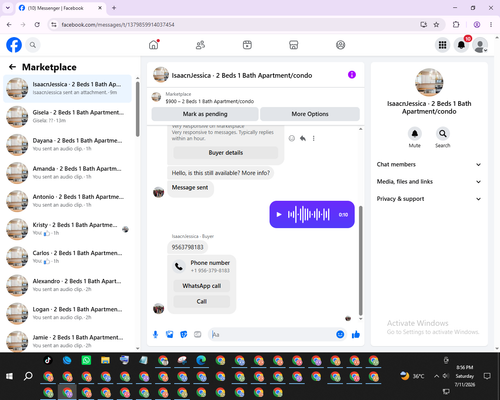Go back using the Marketplace back arrow
Viewport: 500px width, 400px height.
pos(12,67)
